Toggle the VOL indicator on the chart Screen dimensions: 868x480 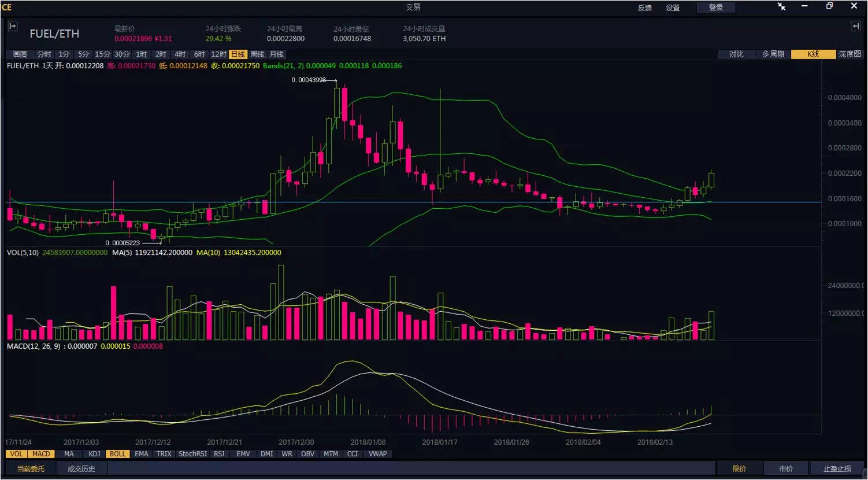(x=17, y=454)
